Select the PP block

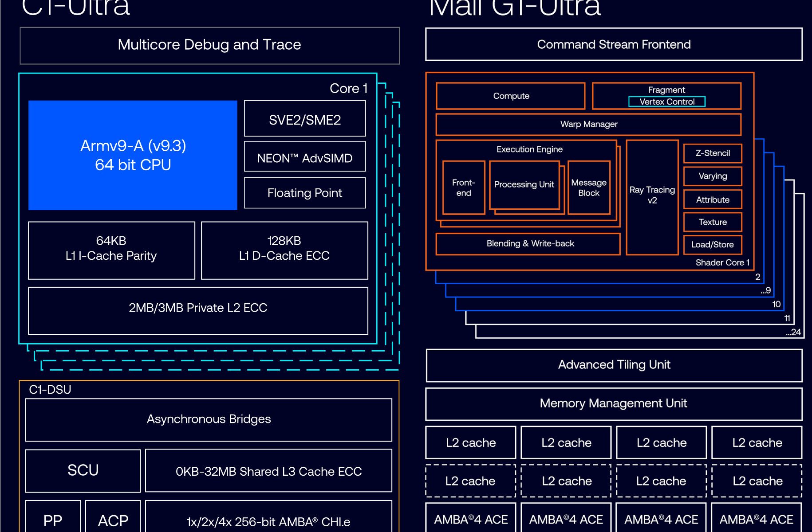point(53,516)
